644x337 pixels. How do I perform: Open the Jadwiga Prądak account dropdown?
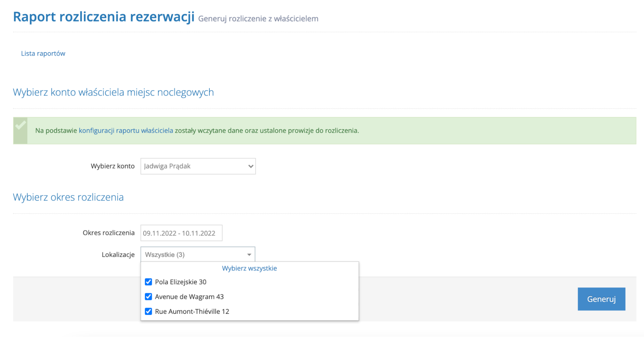pos(198,166)
